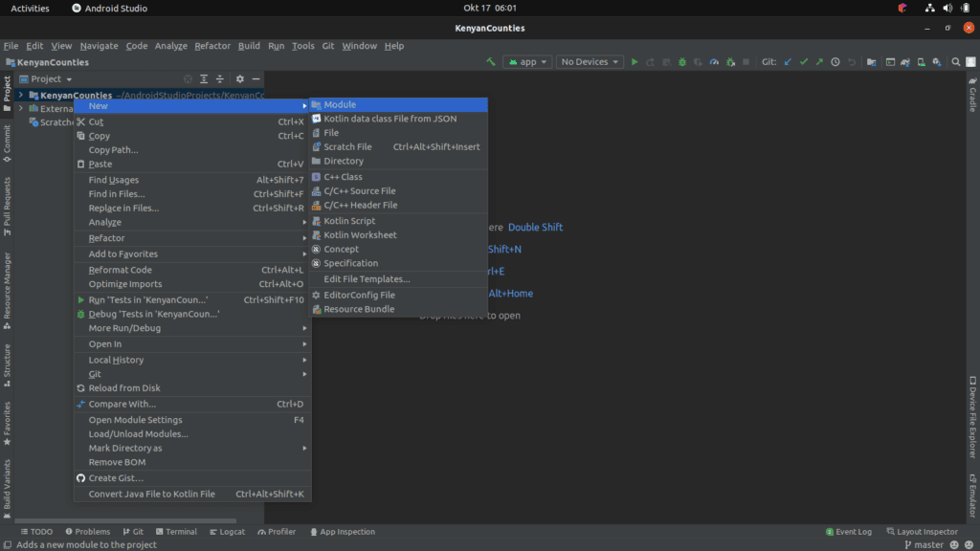Click Open Module Settings menu entry
The width and height of the screenshot is (980, 551).
135,420
